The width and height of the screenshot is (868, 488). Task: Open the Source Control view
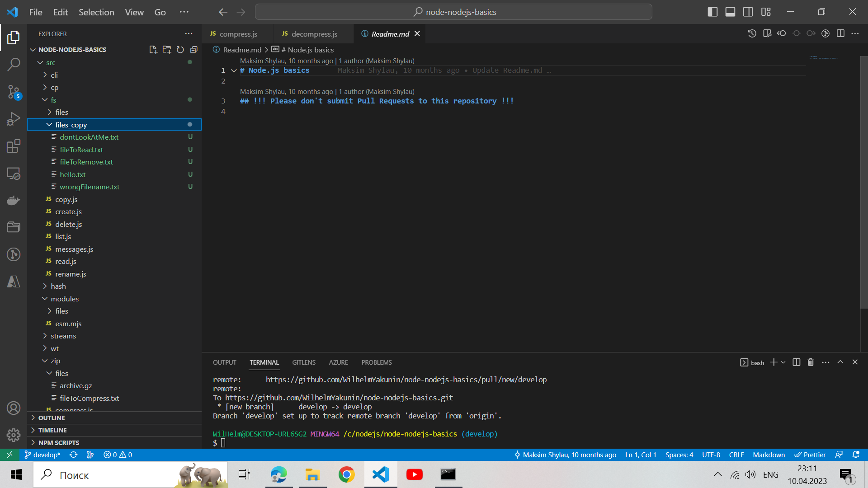14,92
